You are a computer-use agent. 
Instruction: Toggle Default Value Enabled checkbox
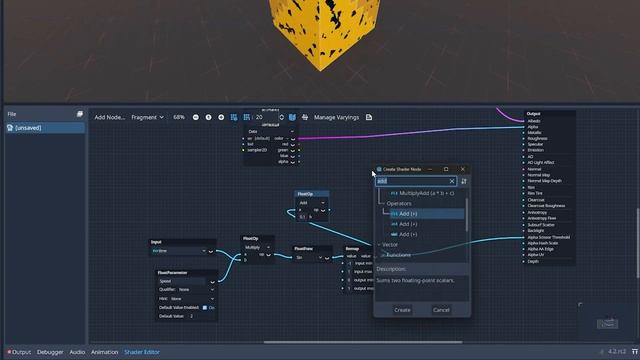(205, 307)
